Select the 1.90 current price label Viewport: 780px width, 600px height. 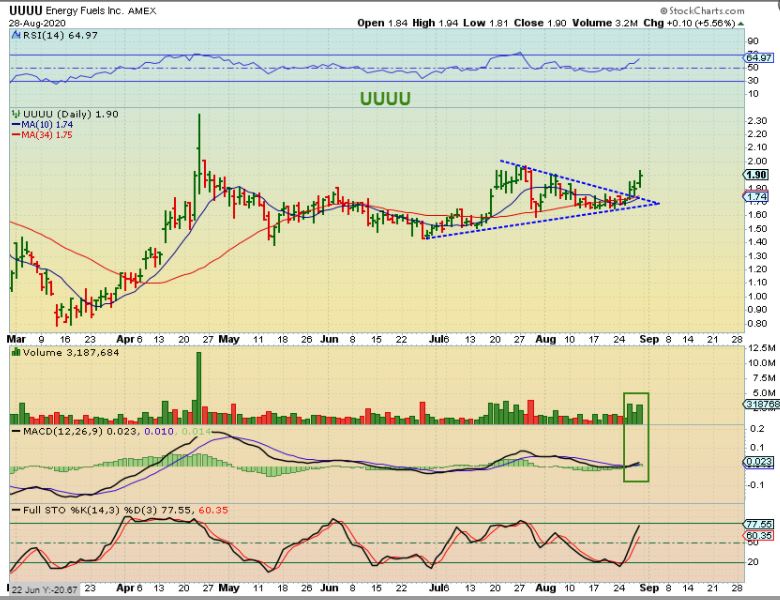coord(755,174)
